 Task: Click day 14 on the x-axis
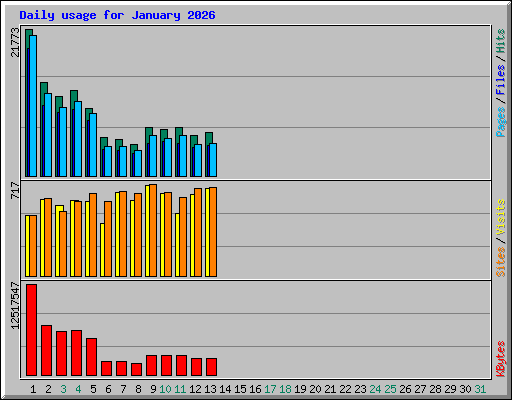[225, 389]
